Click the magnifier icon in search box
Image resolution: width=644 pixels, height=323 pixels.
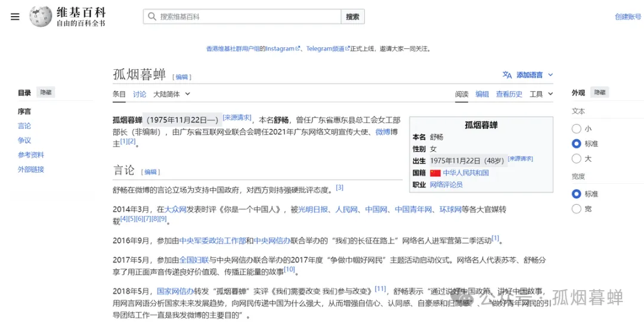[152, 17]
